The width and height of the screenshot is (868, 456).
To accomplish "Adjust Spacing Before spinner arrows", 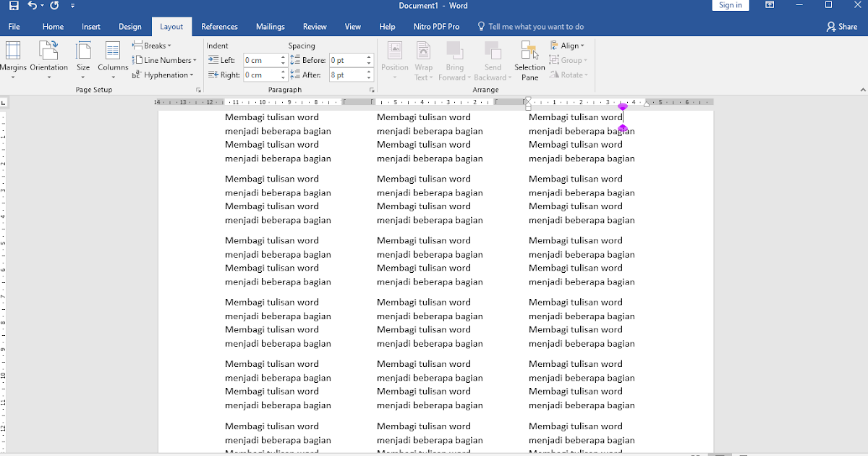I will (x=369, y=60).
